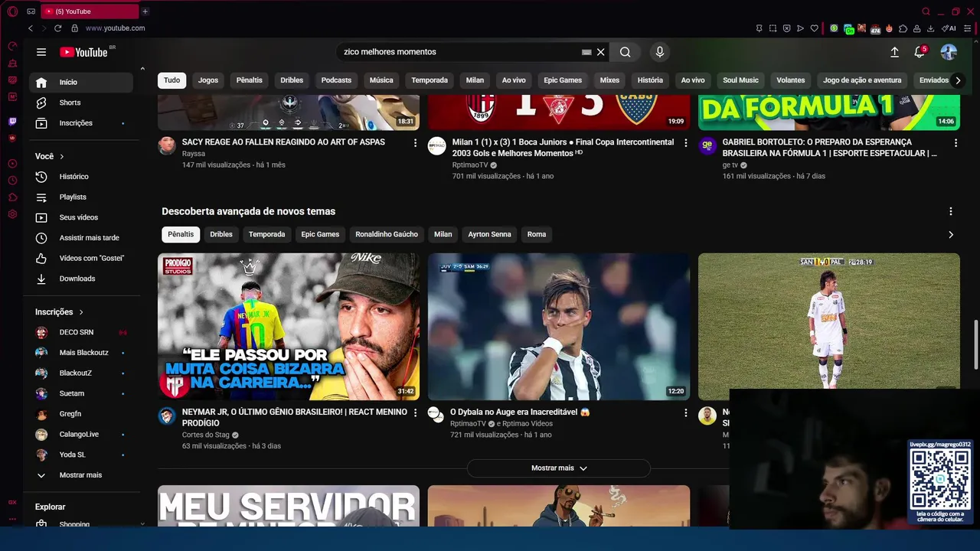Select the Podcasts filter chip
980x551 pixels.
pyautogui.click(x=336, y=80)
